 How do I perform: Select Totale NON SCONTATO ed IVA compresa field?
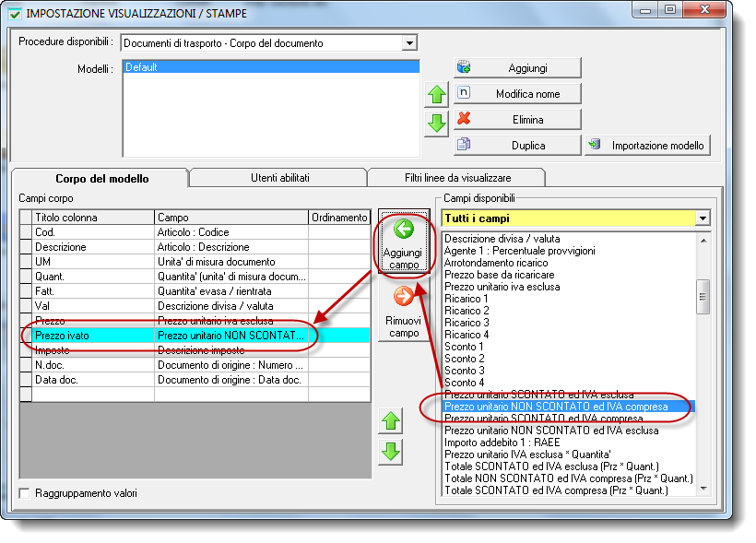pyautogui.click(x=569, y=478)
